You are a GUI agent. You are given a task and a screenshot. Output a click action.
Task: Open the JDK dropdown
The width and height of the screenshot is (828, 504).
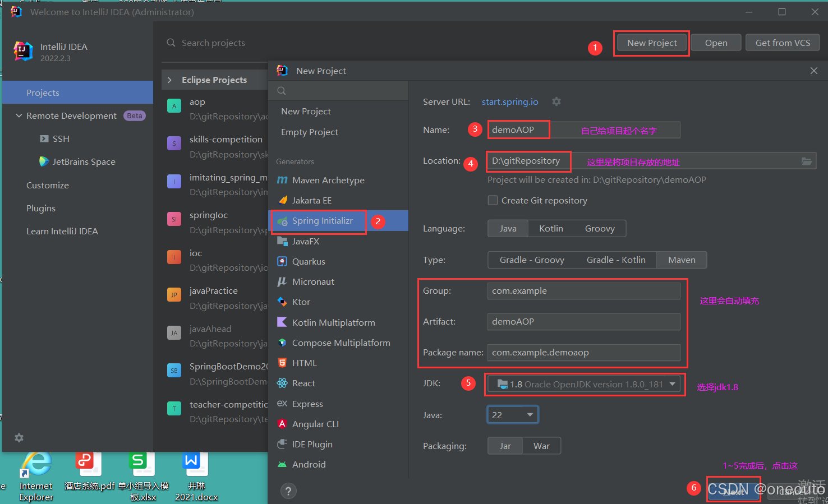tap(672, 384)
